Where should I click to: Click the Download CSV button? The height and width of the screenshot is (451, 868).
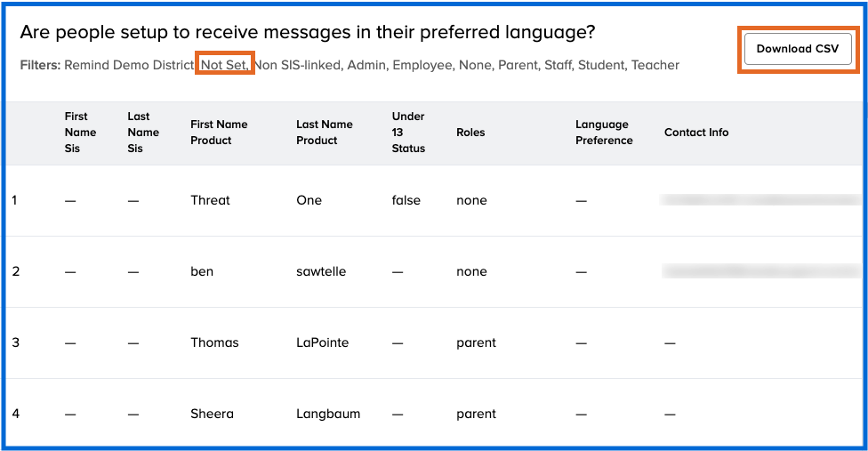(797, 49)
